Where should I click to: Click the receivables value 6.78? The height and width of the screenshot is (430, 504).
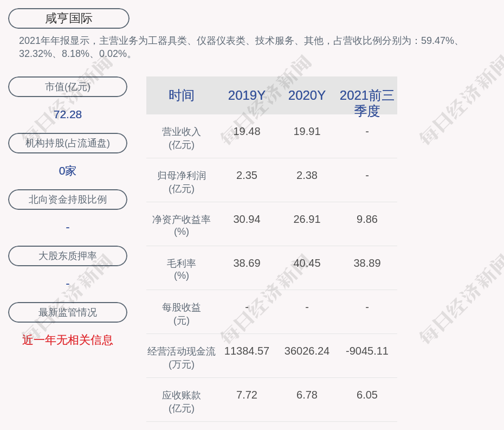[x=307, y=395]
